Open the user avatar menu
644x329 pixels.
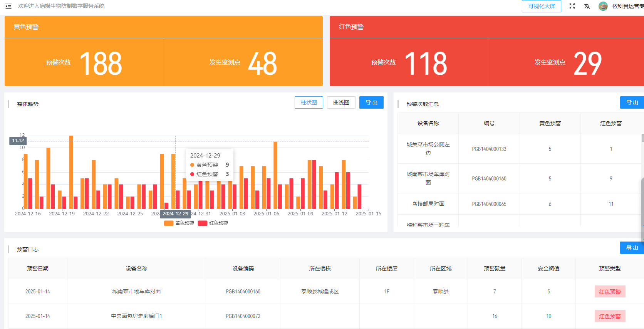click(603, 6)
